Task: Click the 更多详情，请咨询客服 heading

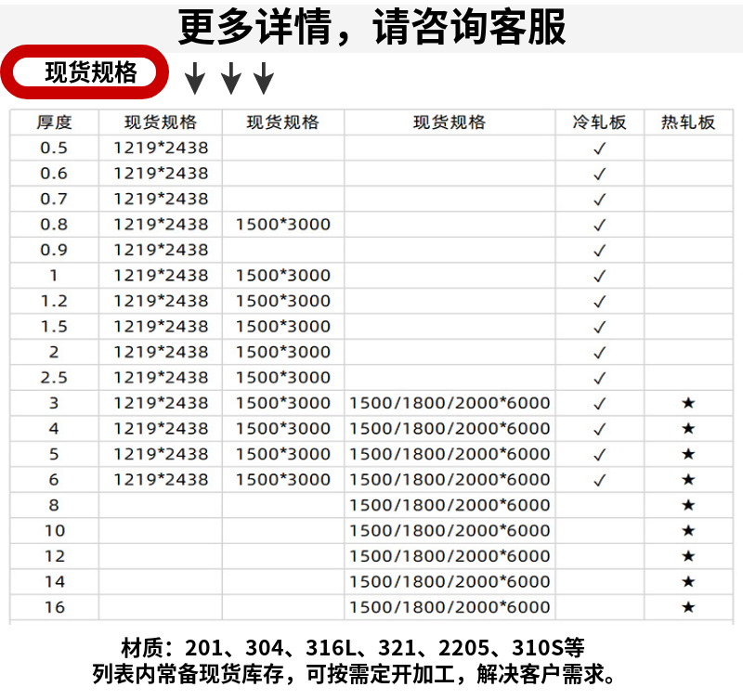Action: (x=372, y=27)
